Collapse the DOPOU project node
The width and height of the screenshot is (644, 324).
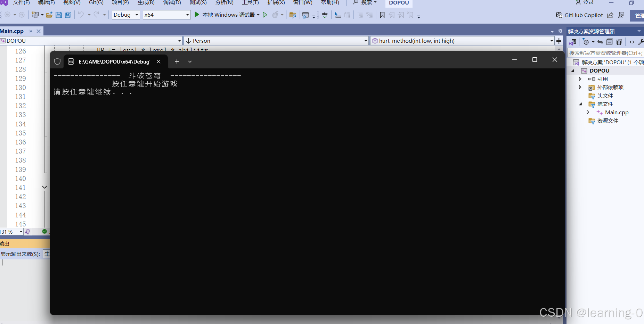coord(573,70)
